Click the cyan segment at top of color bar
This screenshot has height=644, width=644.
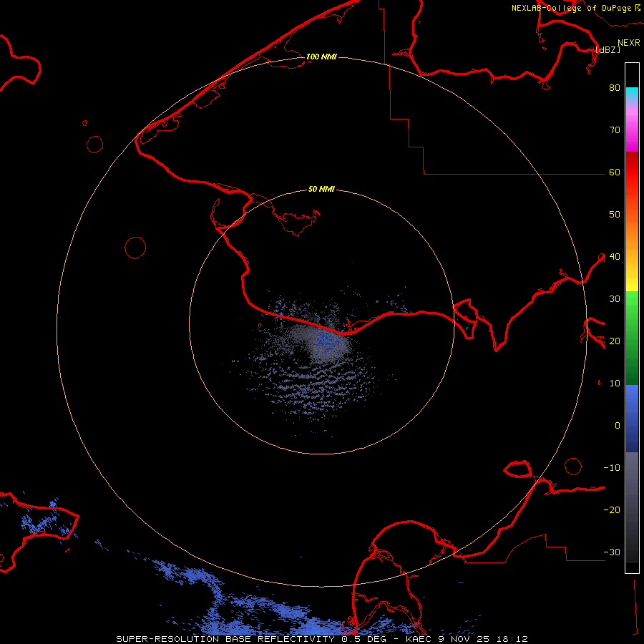click(x=632, y=94)
